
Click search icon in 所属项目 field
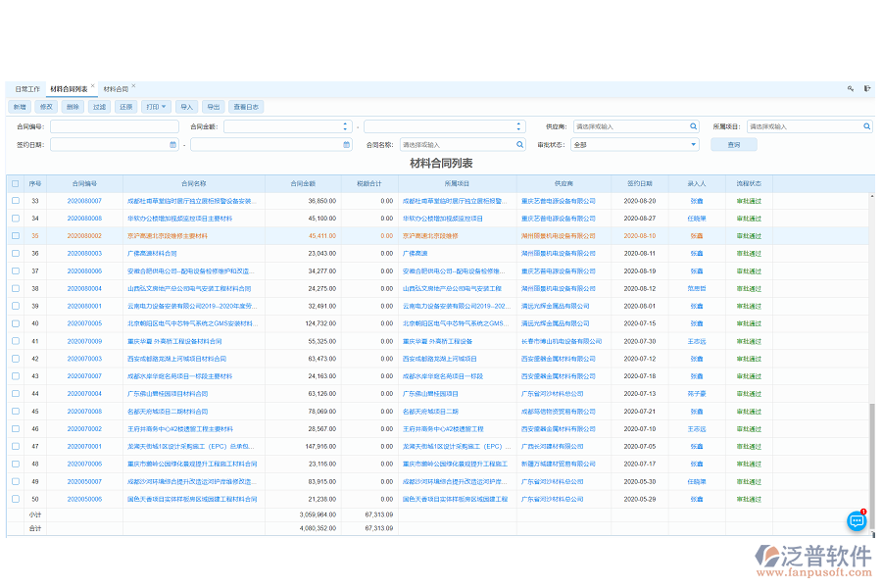coord(866,126)
